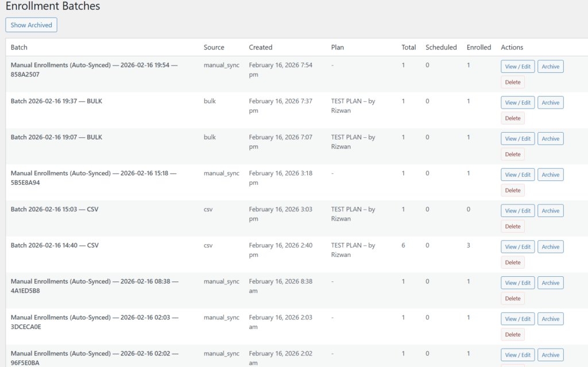This screenshot has width=588, height=367.
Task: Open View / Edit for 19:37 BULK batch
Action: (517, 103)
